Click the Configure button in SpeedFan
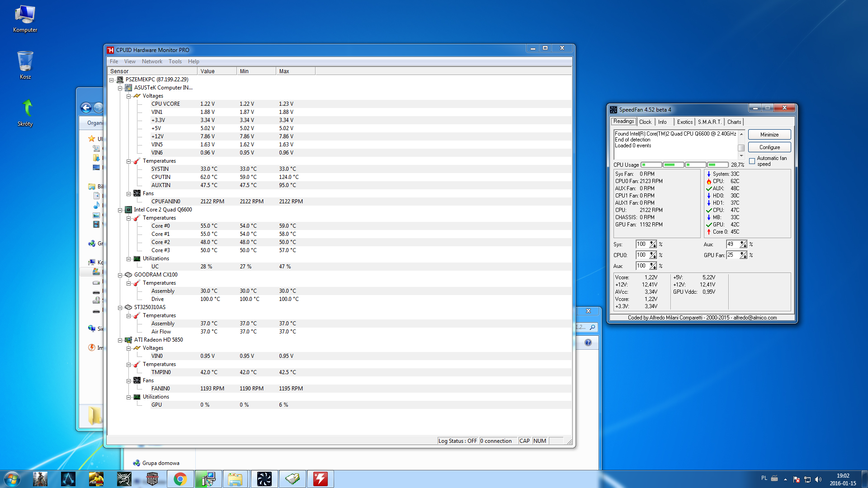The height and width of the screenshot is (488, 868). (x=769, y=147)
